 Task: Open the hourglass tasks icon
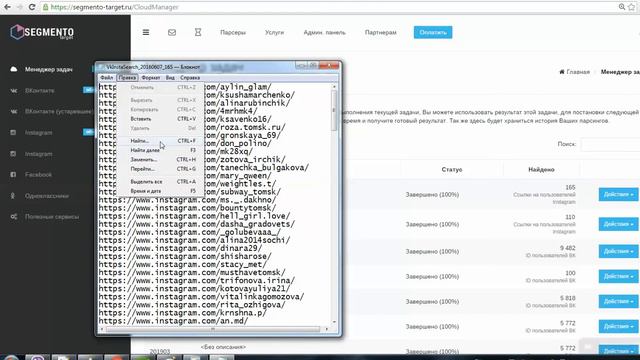198,32
